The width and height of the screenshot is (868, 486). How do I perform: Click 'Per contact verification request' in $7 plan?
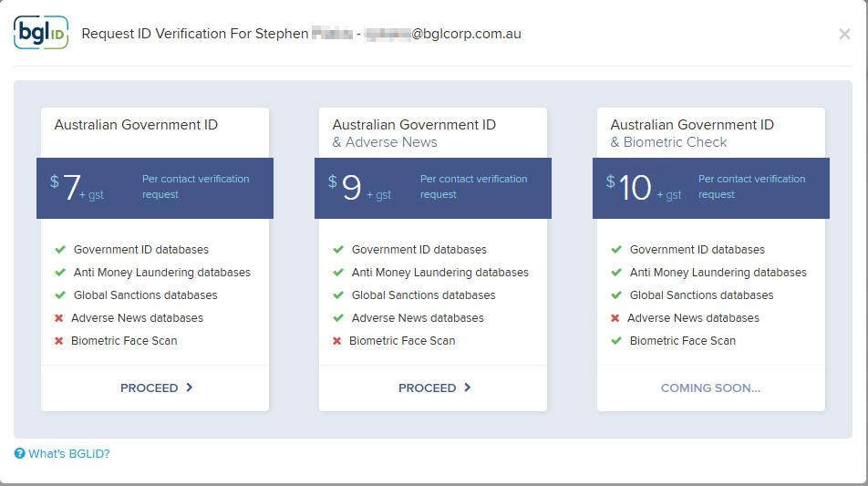pyautogui.click(x=195, y=187)
